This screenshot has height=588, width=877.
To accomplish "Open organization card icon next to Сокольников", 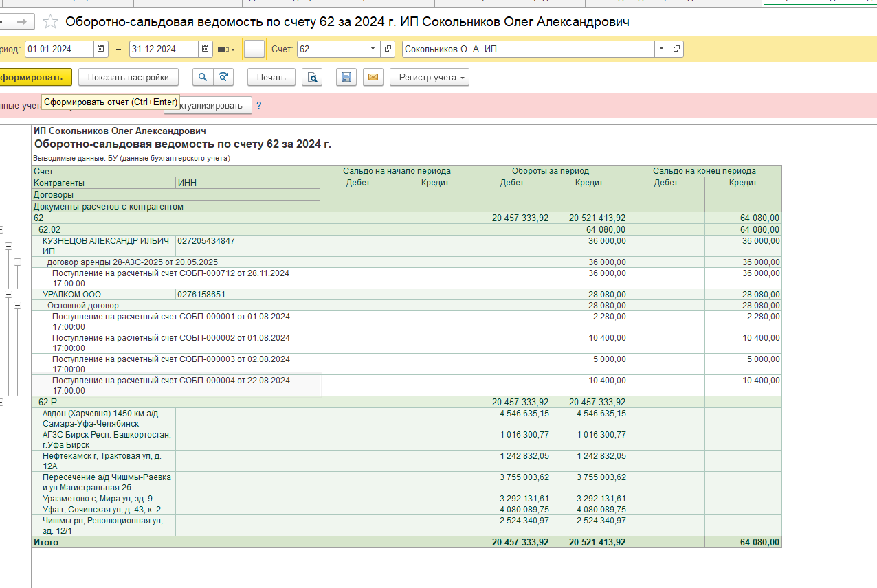I will [676, 49].
